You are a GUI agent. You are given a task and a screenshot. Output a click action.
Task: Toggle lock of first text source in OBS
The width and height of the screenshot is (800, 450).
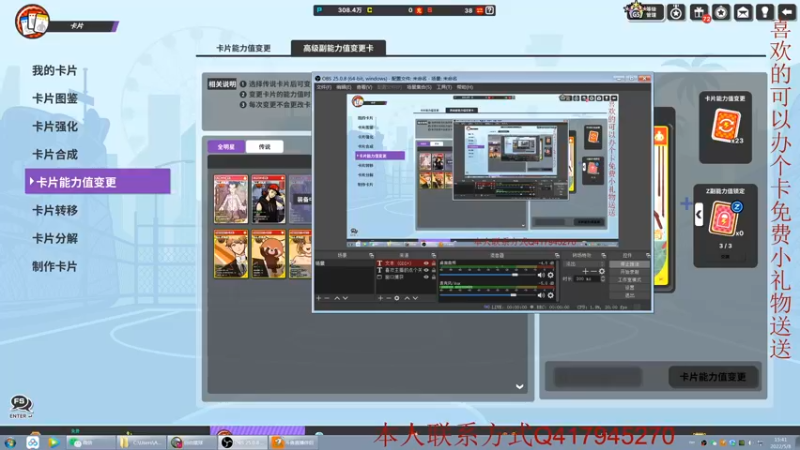[x=434, y=263]
